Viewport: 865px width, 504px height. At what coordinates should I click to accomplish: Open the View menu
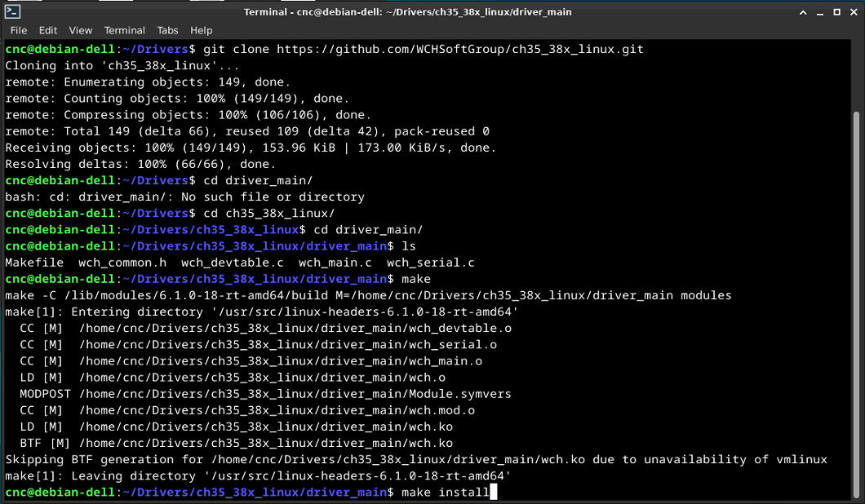(81, 30)
